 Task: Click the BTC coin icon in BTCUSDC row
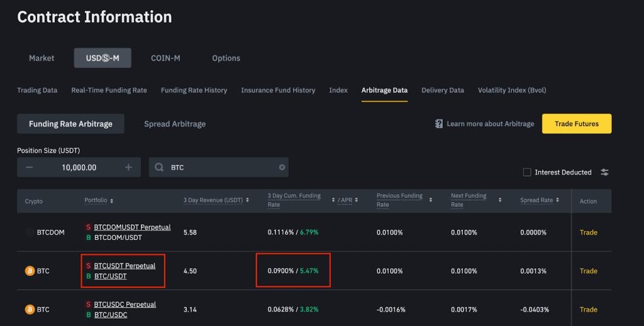click(x=30, y=309)
